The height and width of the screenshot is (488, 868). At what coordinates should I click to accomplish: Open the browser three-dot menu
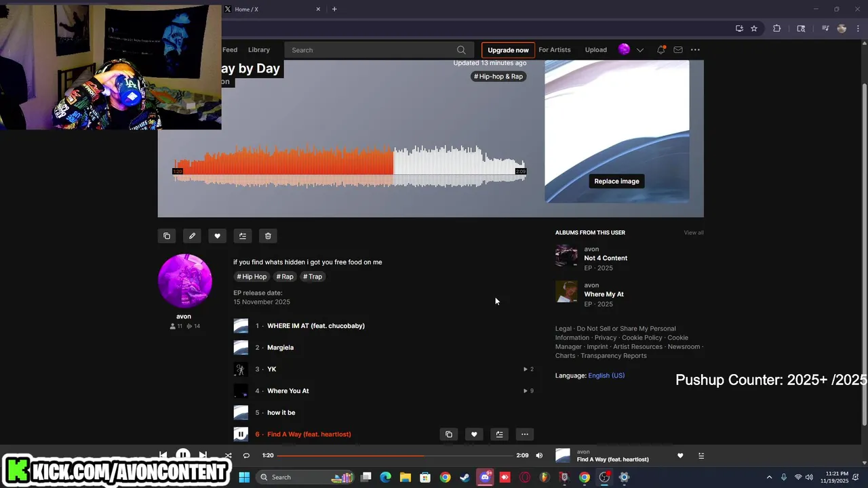pos(859,28)
